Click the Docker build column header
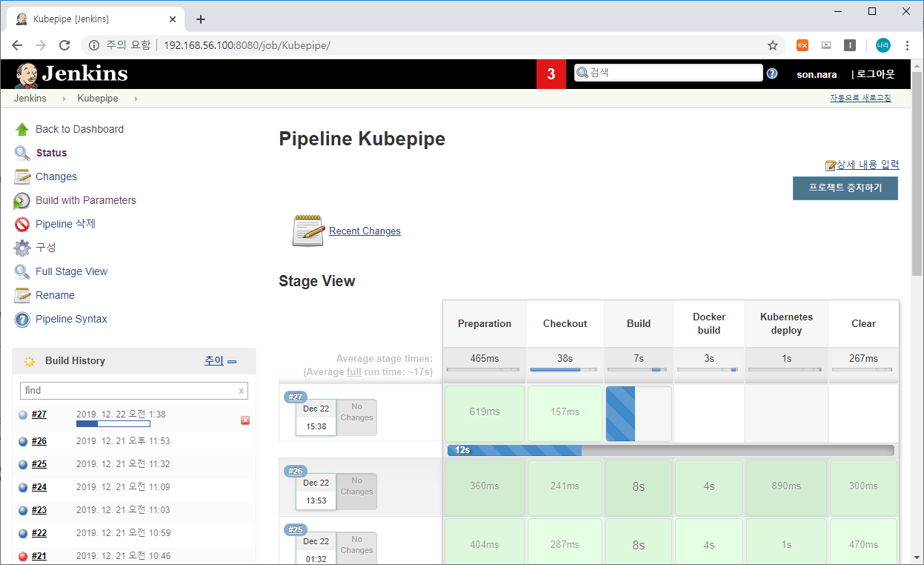 point(709,323)
